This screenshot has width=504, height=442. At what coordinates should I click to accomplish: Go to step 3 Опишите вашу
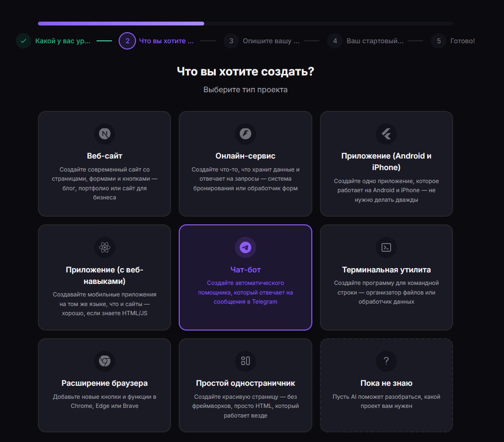(270, 41)
